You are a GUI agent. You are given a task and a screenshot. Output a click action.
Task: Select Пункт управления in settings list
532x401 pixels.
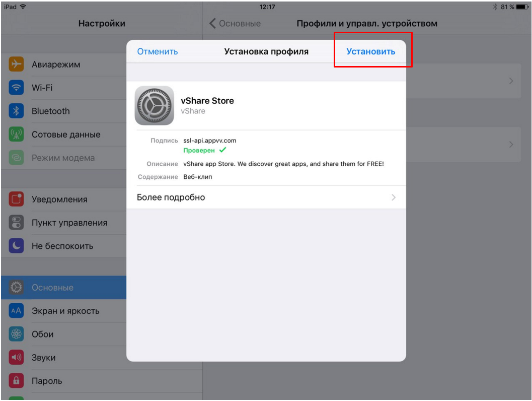click(x=64, y=223)
